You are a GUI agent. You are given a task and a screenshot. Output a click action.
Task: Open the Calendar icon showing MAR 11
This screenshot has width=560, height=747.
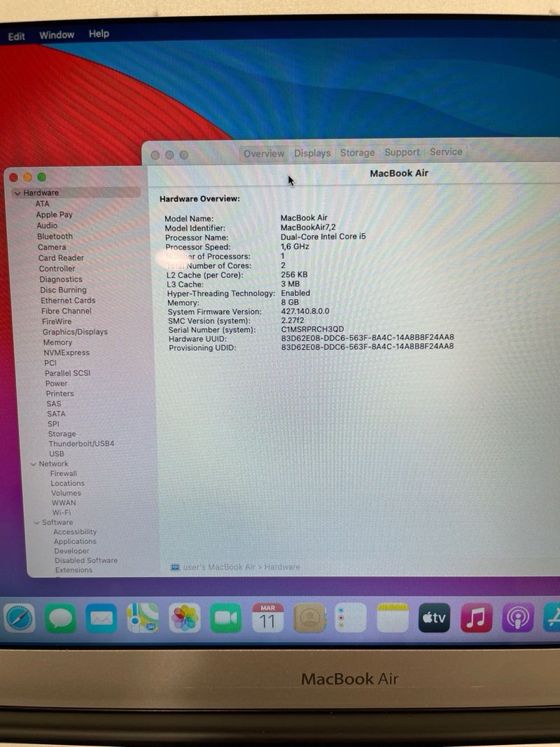click(x=267, y=618)
